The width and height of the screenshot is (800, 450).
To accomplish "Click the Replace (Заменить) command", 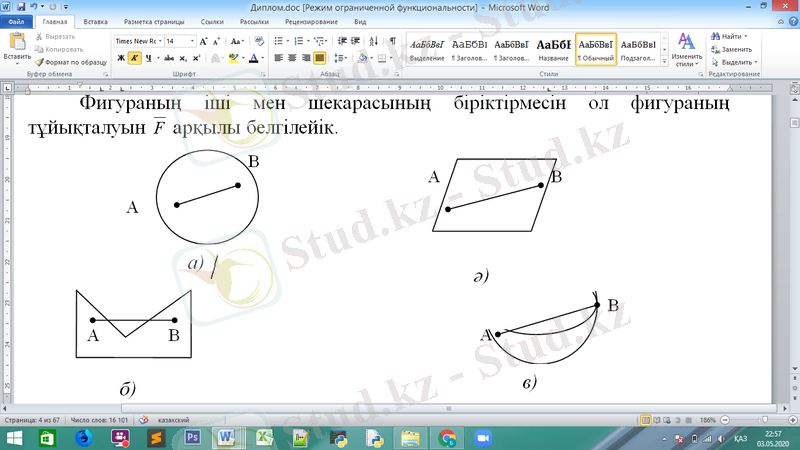I will (732, 49).
